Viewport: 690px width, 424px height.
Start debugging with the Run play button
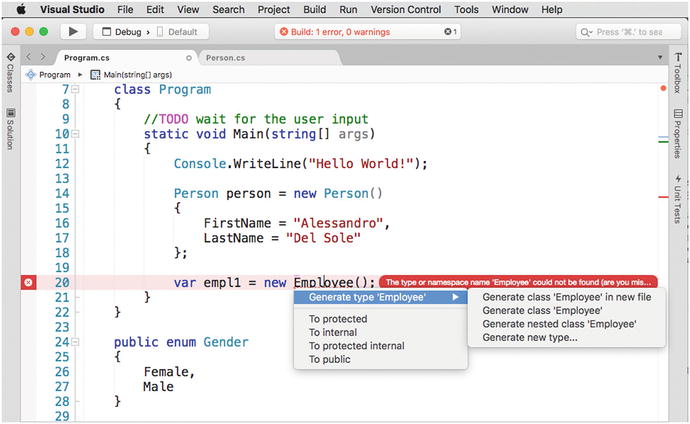73,32
